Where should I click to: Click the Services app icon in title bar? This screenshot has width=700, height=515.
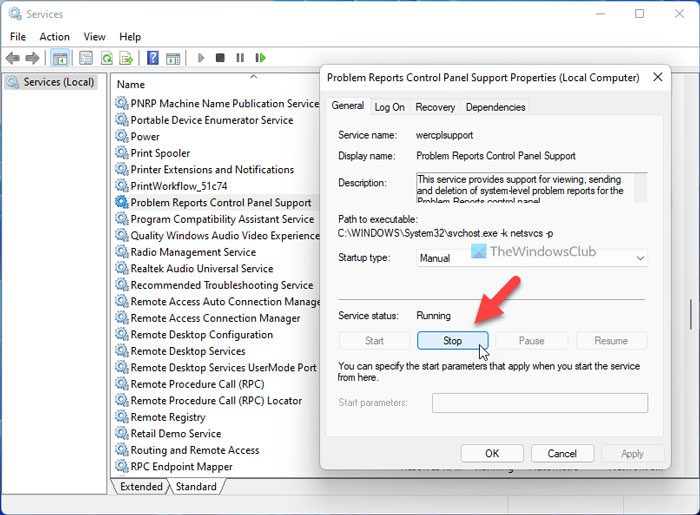pyautogui.click(x=15, y=14)
